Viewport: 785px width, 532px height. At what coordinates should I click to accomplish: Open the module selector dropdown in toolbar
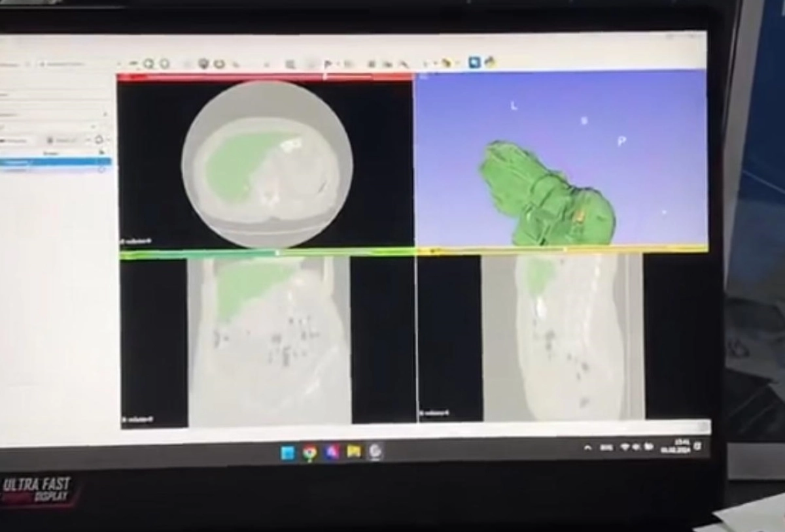(x=65, y=64)
